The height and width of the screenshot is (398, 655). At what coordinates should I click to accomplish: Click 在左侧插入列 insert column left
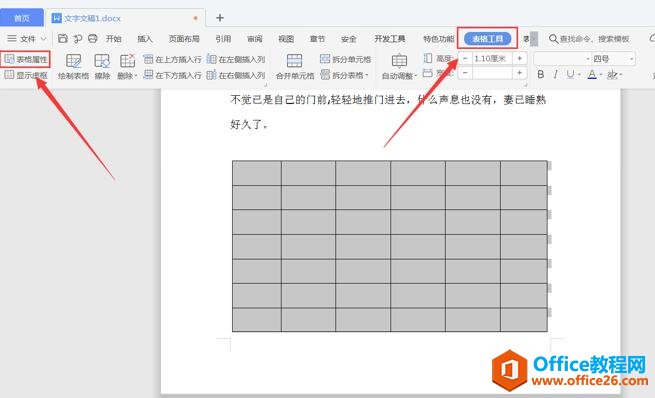(236, 59)
